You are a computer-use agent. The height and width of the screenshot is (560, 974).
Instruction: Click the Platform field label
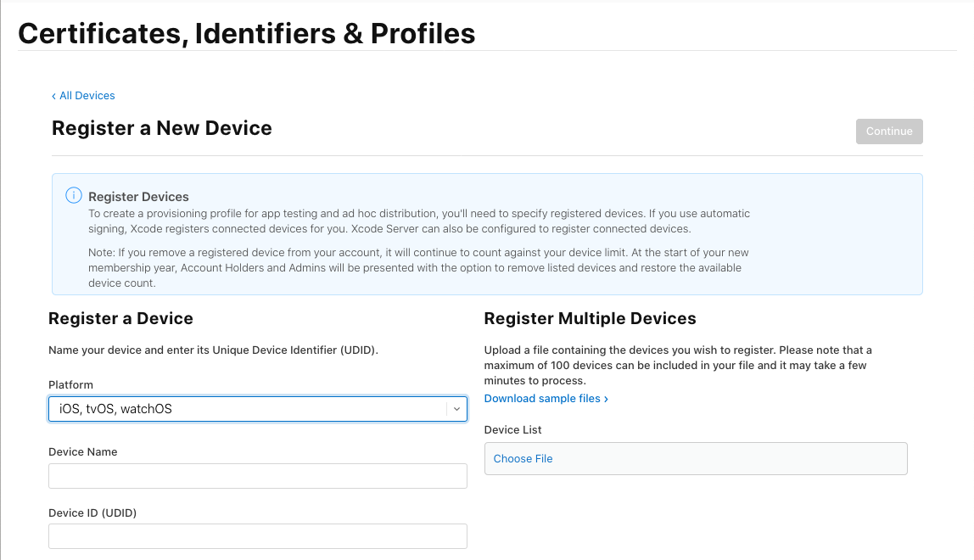coord(70,384)
